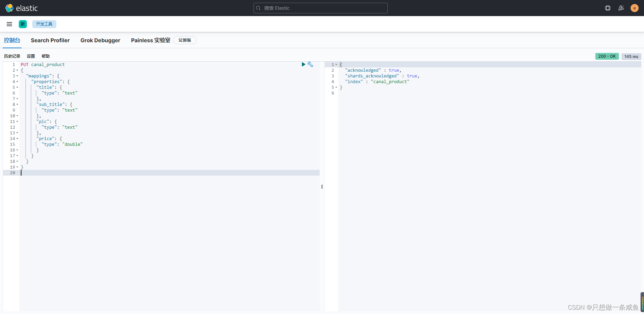Collapse the pic fold at line 11
Viewport: 644px width, 314px height.
(17, 122)
